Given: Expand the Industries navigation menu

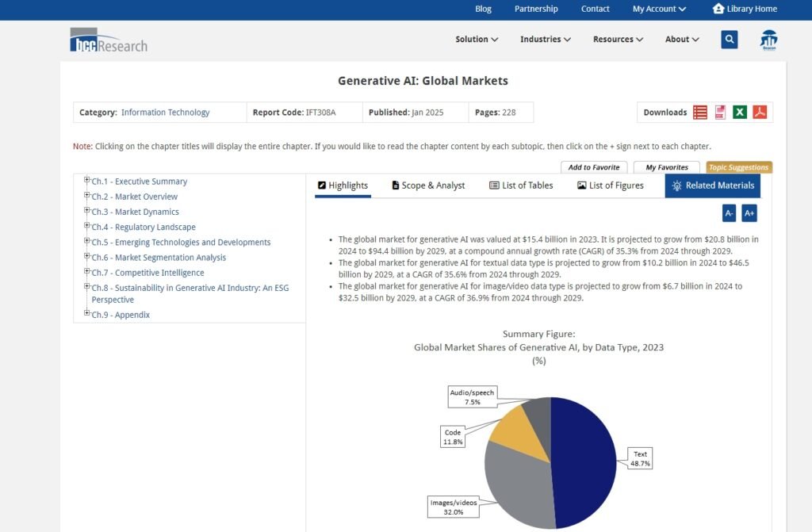Looking at the screenshot, I should [546, 40].
